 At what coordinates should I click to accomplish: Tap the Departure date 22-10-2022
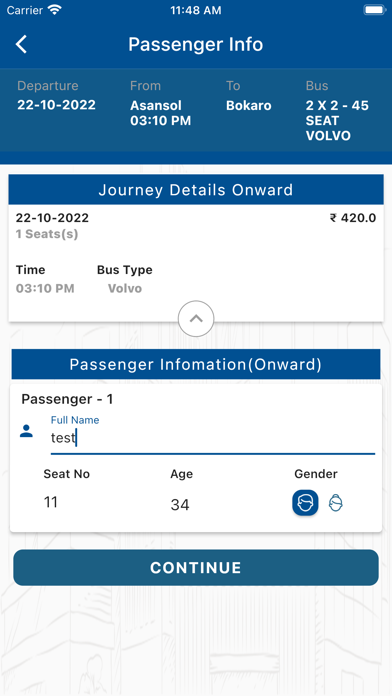[x=56, y=105]
